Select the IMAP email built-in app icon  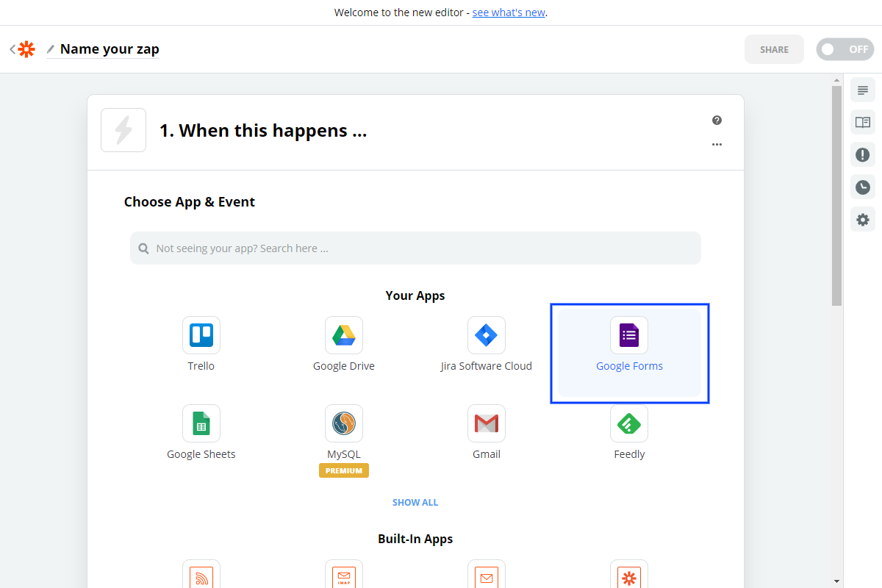344,574
